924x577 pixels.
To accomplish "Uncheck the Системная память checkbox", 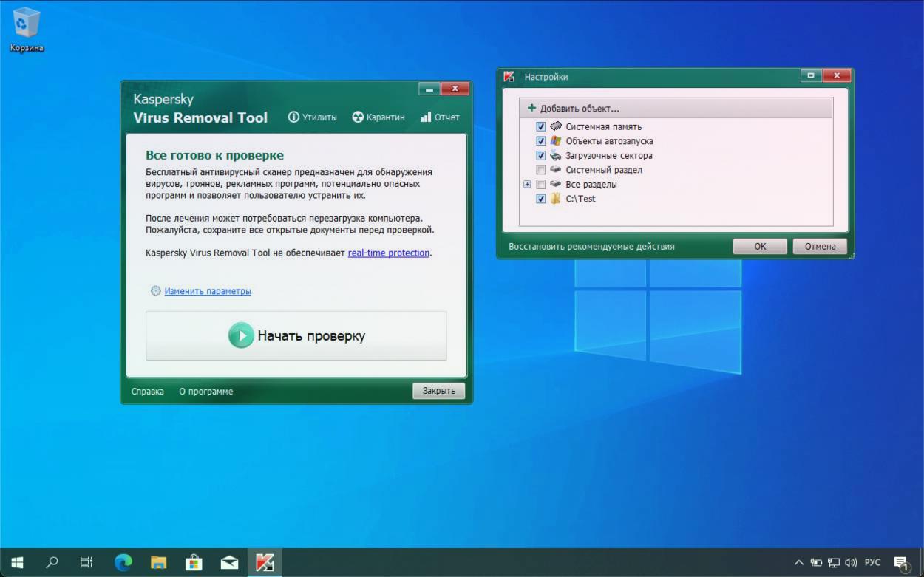I will pyautogui.click(x=541, y=126).
